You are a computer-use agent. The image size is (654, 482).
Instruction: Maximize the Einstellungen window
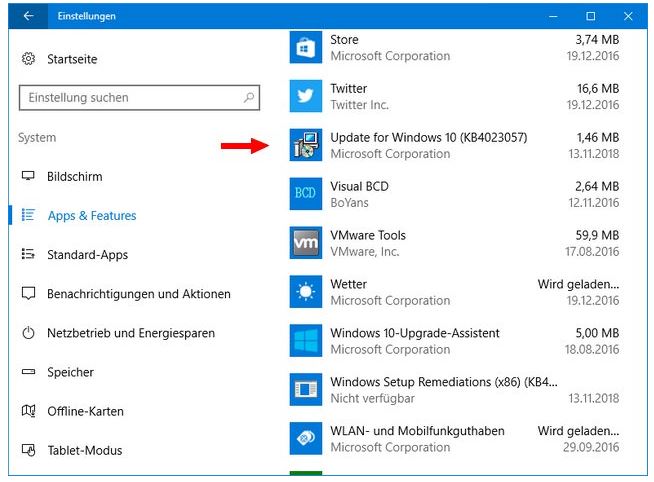[591, 16]
